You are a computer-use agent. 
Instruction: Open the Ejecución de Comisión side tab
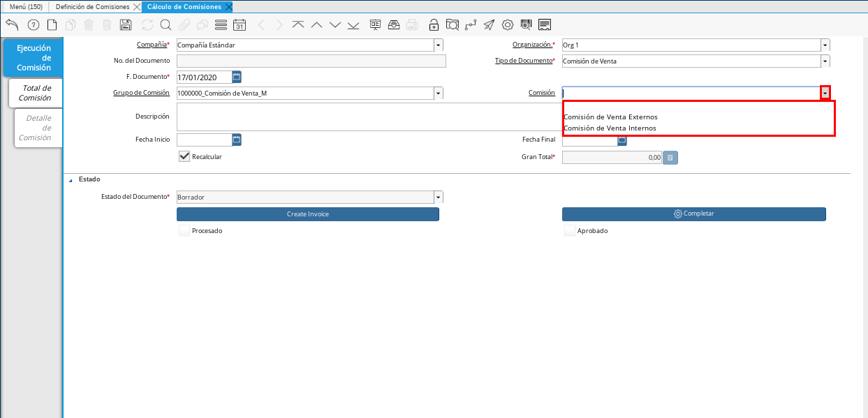[34, 58]
